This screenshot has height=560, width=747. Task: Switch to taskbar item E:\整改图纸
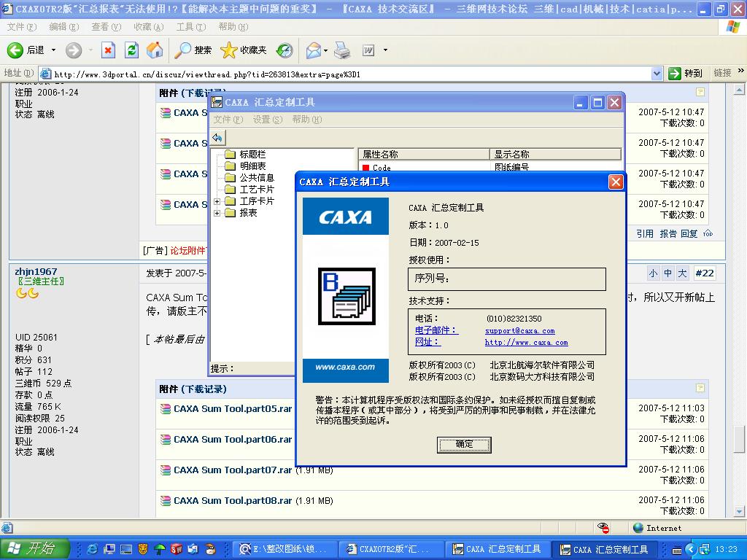click(285, 549)
